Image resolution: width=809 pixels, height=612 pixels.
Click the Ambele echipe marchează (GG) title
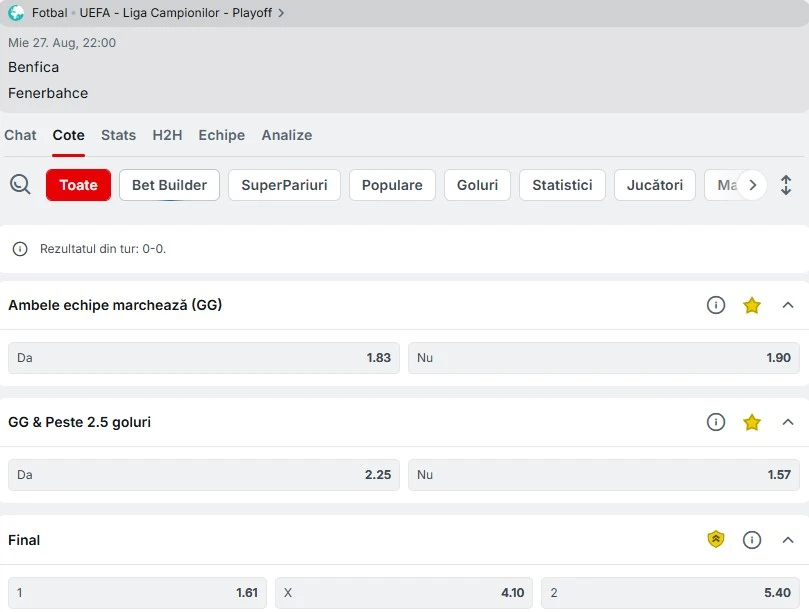click(115, 305)
